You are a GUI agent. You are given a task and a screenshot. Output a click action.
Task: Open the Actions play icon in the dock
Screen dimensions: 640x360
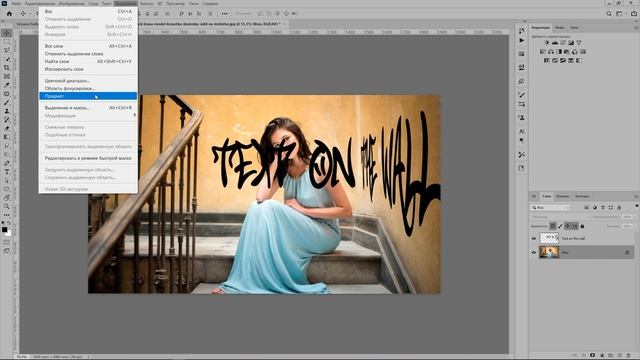(x=521, y=40)
